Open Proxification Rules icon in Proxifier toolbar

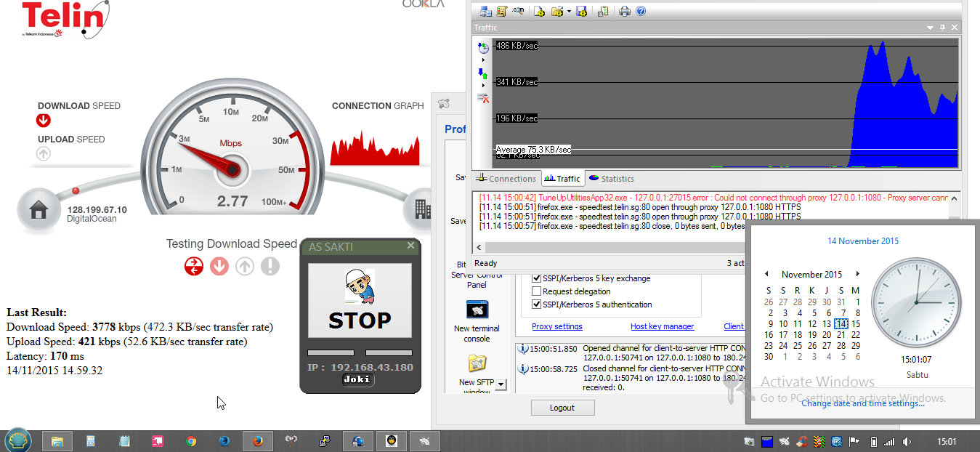(502, 11)
